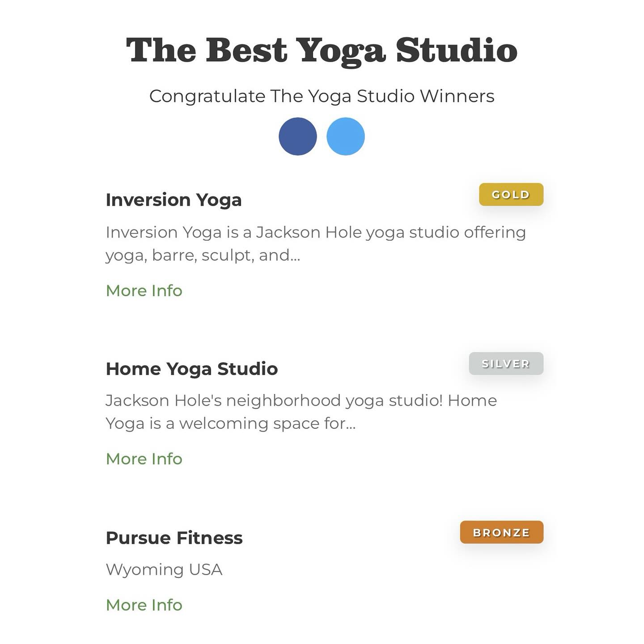This screenshot has height=644, width=644.
Task: Open More Info for Home Yoga Studio
Action: click(x=144, y=459)
